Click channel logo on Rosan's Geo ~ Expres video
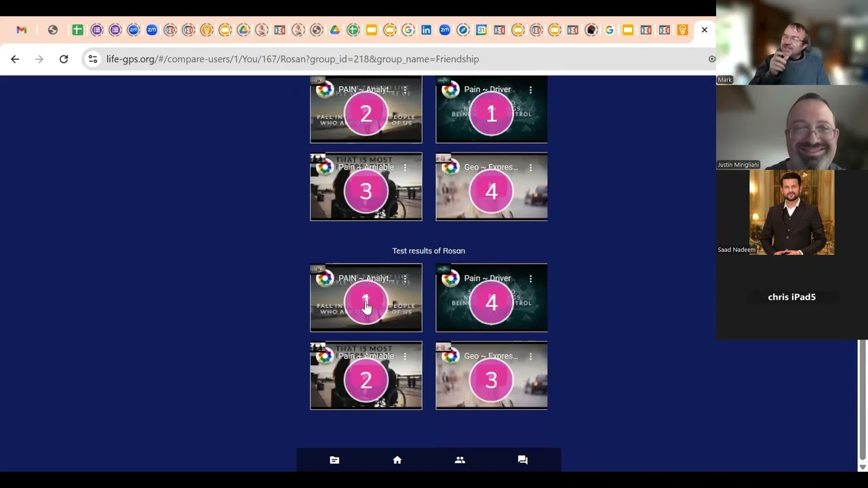Viewport: 868px width, 488px height. [450, 356]
